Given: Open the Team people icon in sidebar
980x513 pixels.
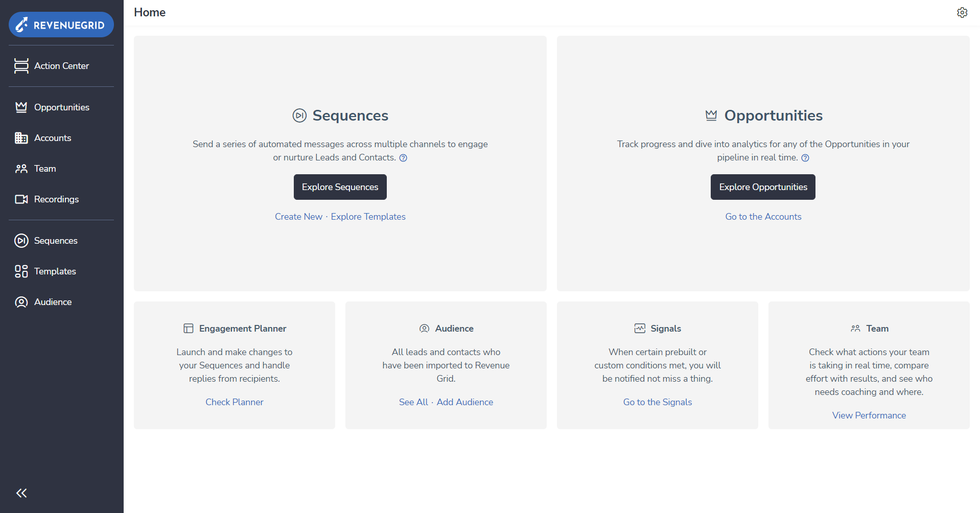Looking at the screenshot, I should [21, 169].
